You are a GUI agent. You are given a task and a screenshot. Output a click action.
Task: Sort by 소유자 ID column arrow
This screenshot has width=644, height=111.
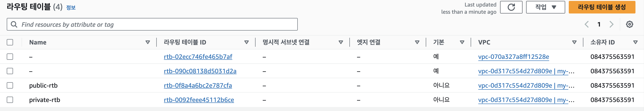[635, 42]
